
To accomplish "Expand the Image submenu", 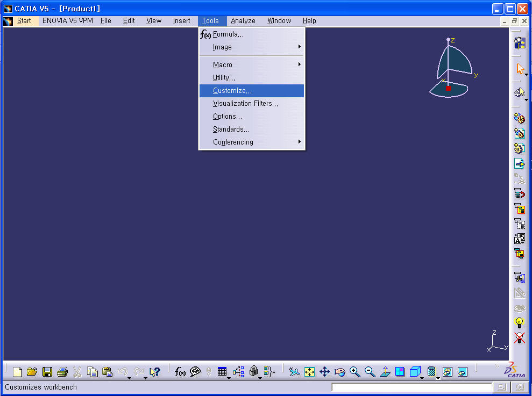I will pyautogui.click(x=251, y=47).
